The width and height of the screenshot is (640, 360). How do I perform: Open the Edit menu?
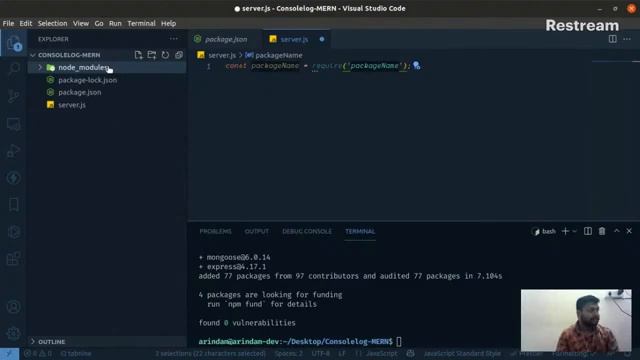point(26,23)
